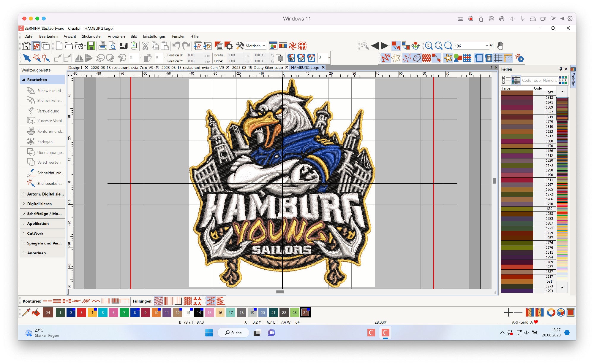Toggle the proportional lock icon
The height and width of the screenshot is (364, 594).
279,58
